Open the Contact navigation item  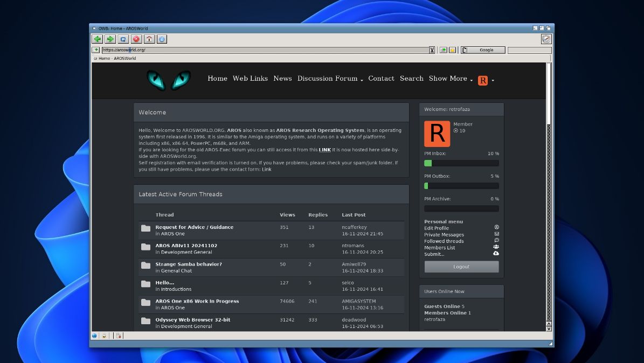[381, 79]
